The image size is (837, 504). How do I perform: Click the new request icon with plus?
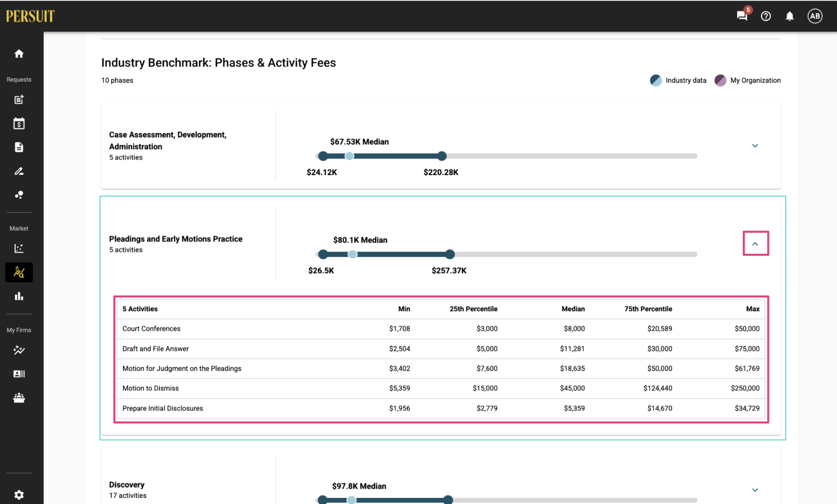coord(19,100)
